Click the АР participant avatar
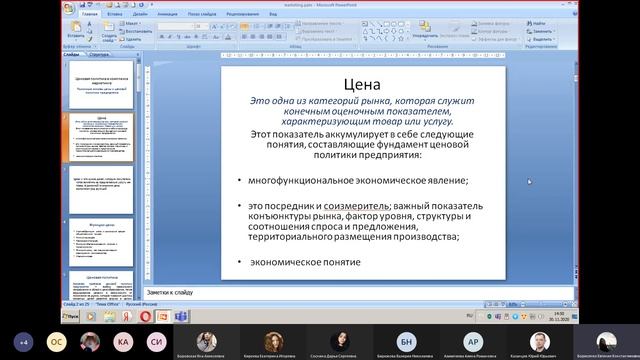This screenshot has width=640, height=360. tap(473, 342)
